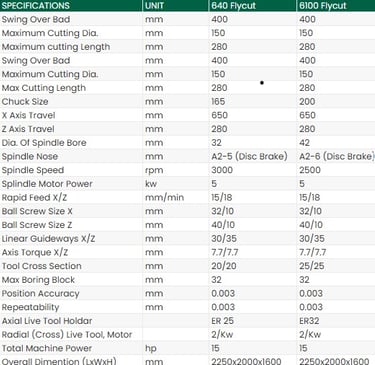The width and height of the screenshot is (375, 365).
Task: Click the tool cross section value 20/20
Action: pyautogui.click(x=224, y=266)
